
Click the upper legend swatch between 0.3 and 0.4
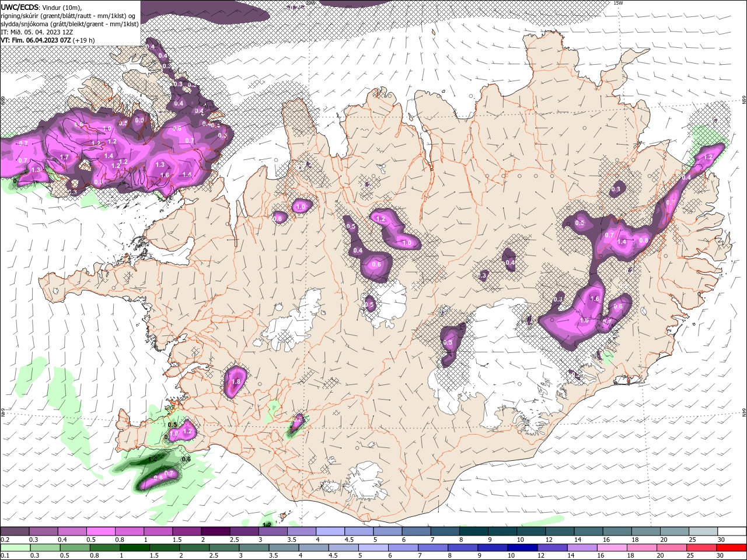43,531
